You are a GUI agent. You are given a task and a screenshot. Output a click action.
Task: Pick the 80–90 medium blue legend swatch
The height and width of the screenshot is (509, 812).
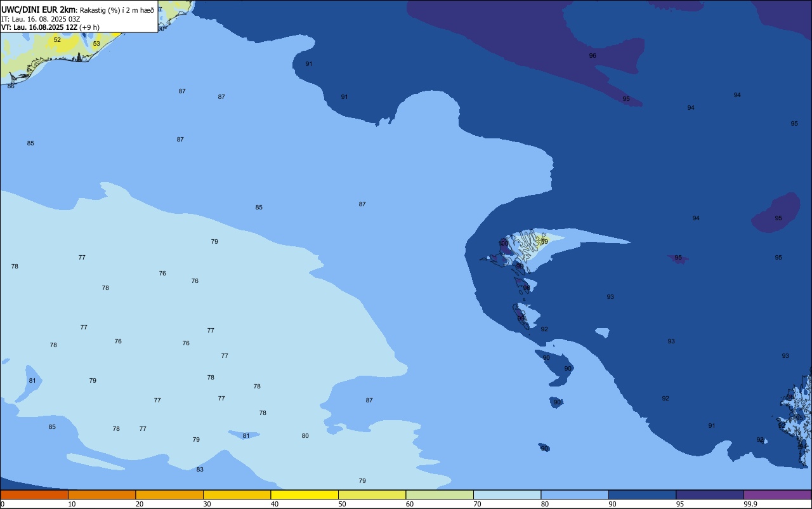click(575, 494)
